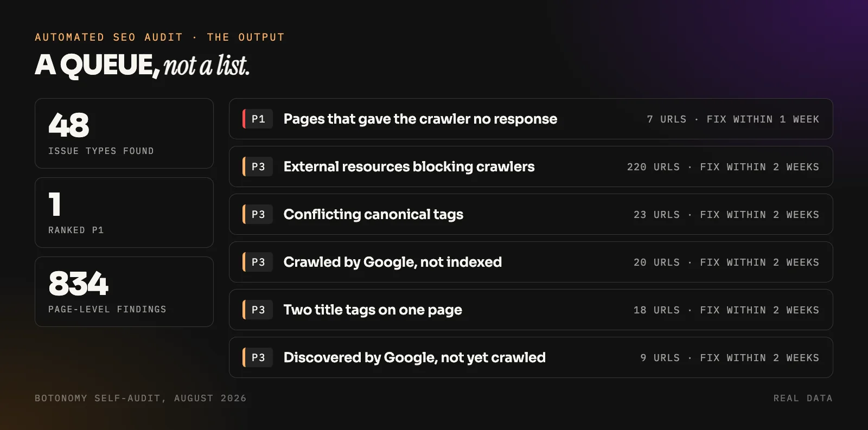Image resolution: width=868 pixels, height=430 pixels.
Task: Click '7 URLS · FIX WITHIN 1 WEEK'
Action: pos(733,119)
